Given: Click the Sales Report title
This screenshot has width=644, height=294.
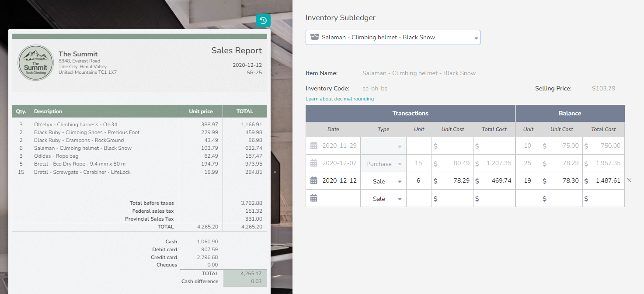Looking at the screenshot, I should click(x=237, y=51).
